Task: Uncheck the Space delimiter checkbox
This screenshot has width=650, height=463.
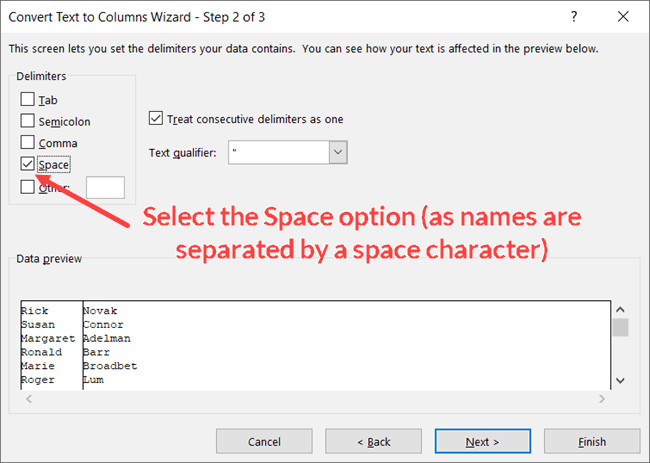Action: [x=28, y=164]
